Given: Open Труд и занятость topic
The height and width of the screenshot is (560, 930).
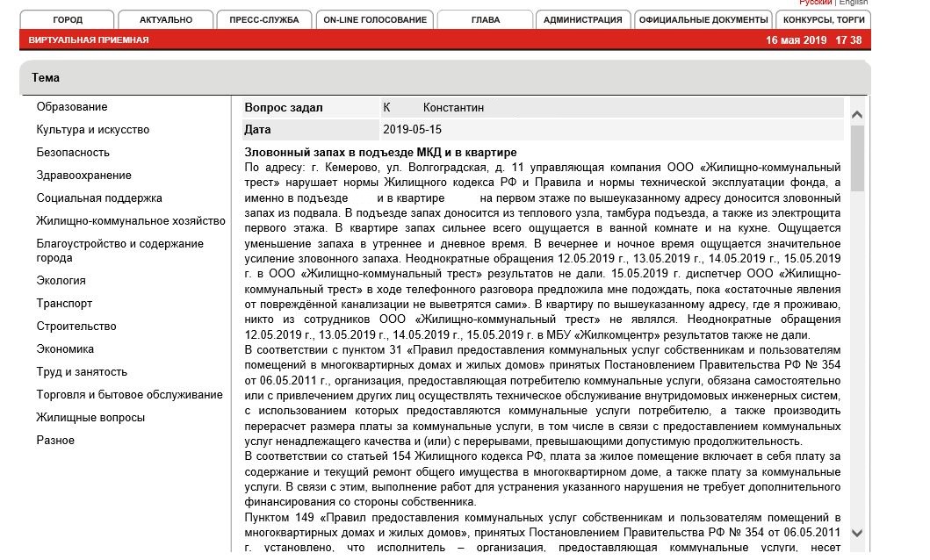Looking at the screenshot, I should tap(82, 371).
